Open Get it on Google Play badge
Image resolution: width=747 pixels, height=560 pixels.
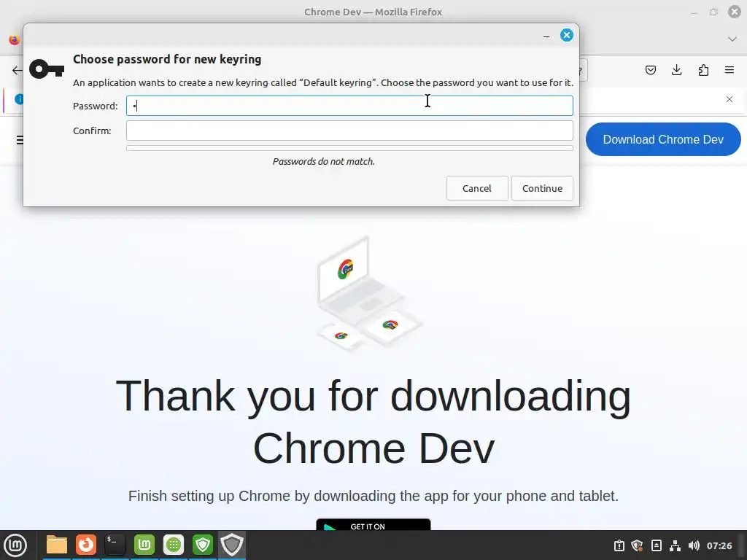click(373, 524)
